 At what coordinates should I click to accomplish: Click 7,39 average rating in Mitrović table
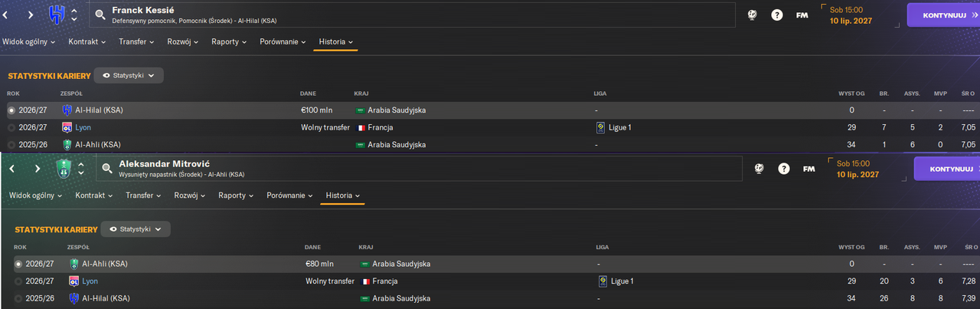coord(969,298)
